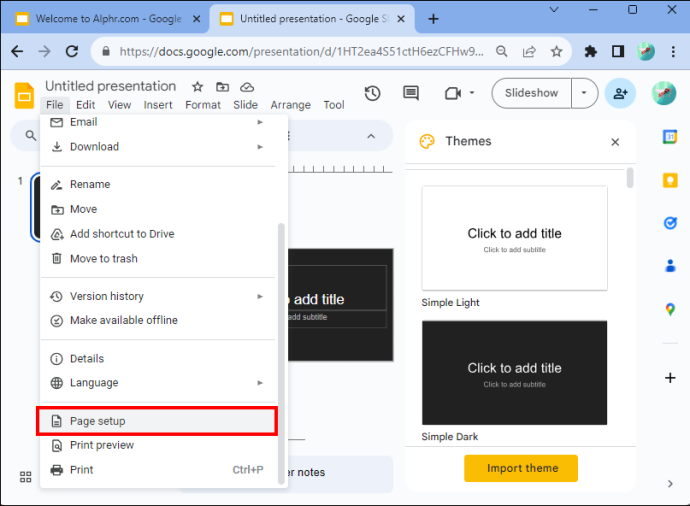The width and height of the screenshot is (690, 506).
Task: Open the comments history icon
Action: coord(411,93)
